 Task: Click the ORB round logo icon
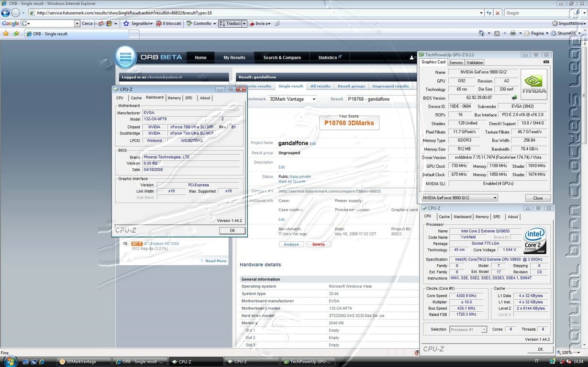coord(125,57)
